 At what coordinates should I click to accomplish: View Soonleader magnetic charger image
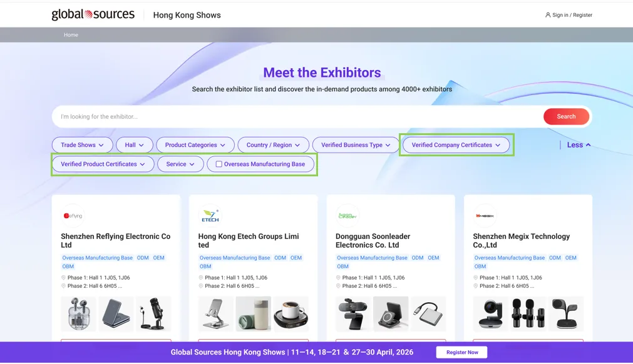390,313
